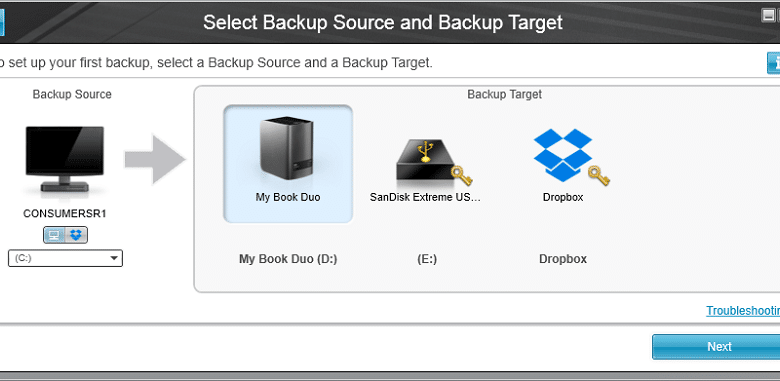Screen dimensions: 780x381
Task: Click the My Book Duo (D:) label
Action: click(x=288, y=259)
